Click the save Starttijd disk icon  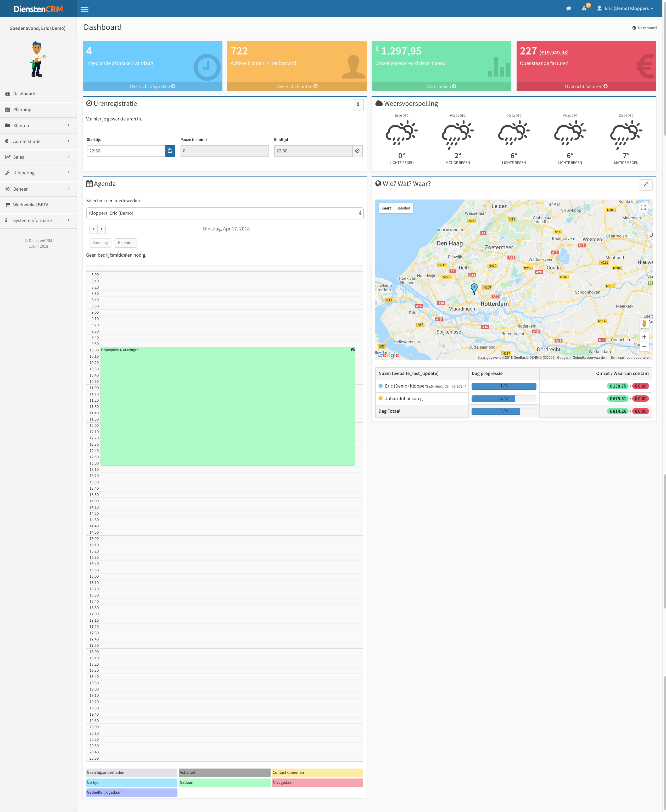tap(170, 151)
